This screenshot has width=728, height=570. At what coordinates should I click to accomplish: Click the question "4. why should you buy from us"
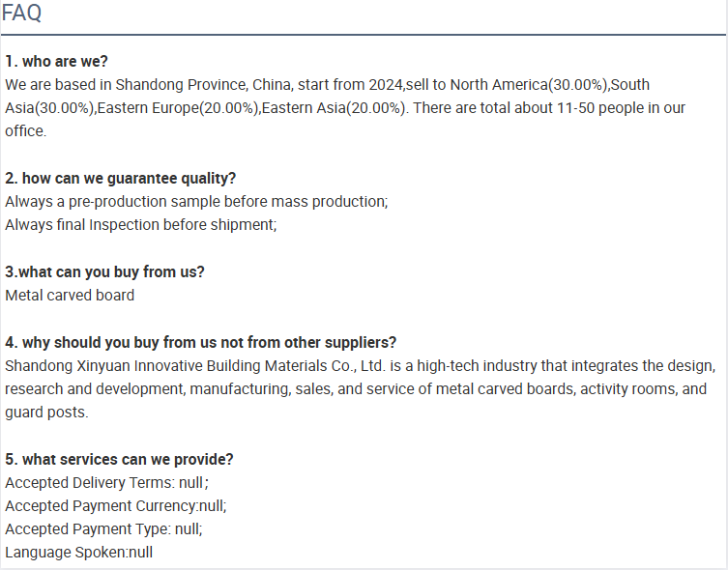coord(200,342)
